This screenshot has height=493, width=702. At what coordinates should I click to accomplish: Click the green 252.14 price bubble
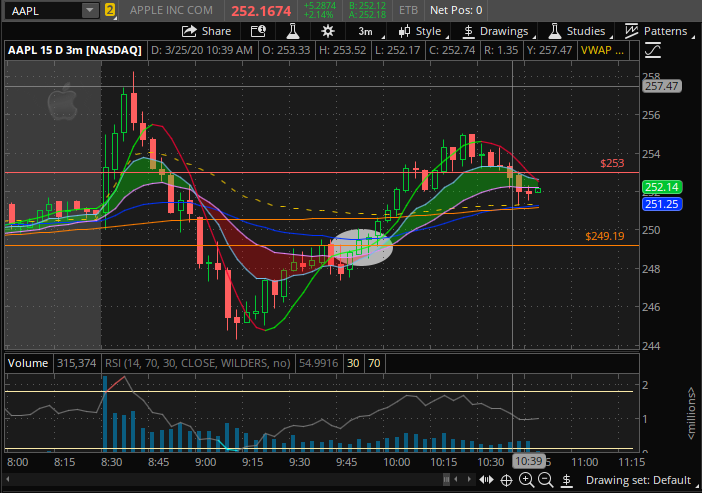(662, 187)
